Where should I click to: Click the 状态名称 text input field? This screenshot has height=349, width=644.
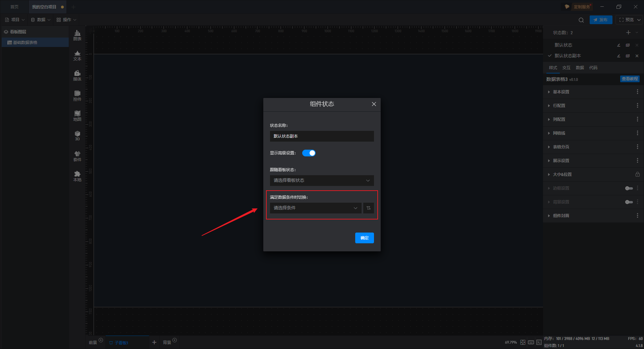click(322, 136)
